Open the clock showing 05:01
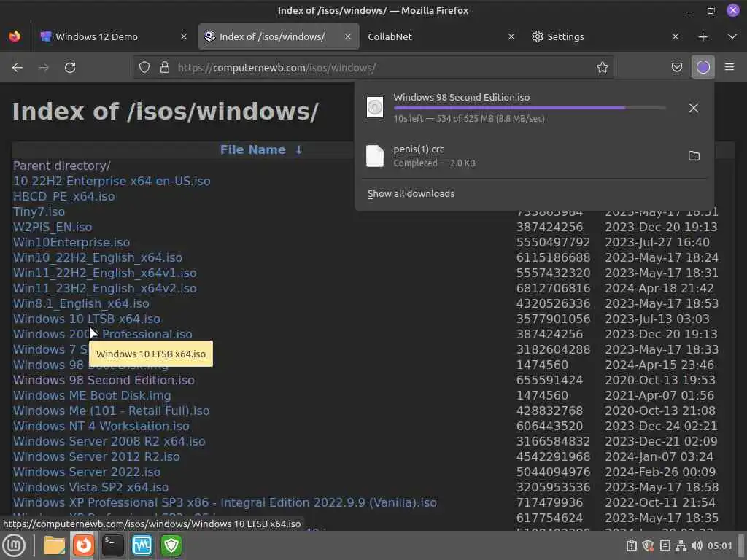Screen dimensions: 747x560 pyautogui.click(x=719, y=545)
